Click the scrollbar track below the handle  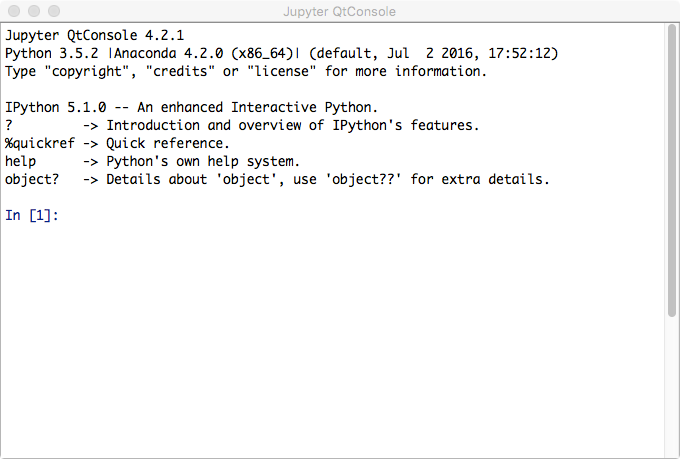(x=672, y=387)
